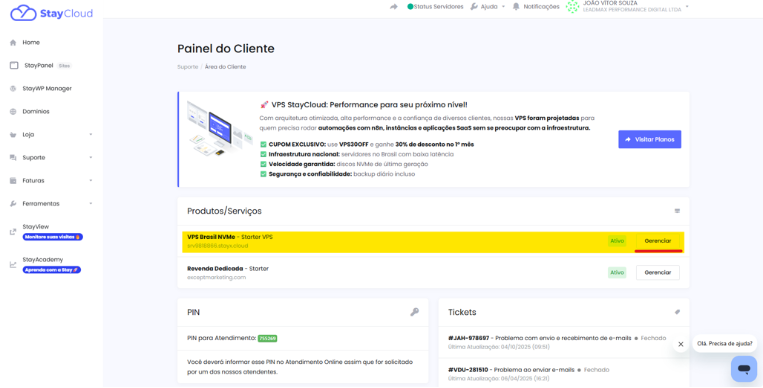Select the house icon beside Home
This screenshot has width=763, height=388.
point(13,42)
